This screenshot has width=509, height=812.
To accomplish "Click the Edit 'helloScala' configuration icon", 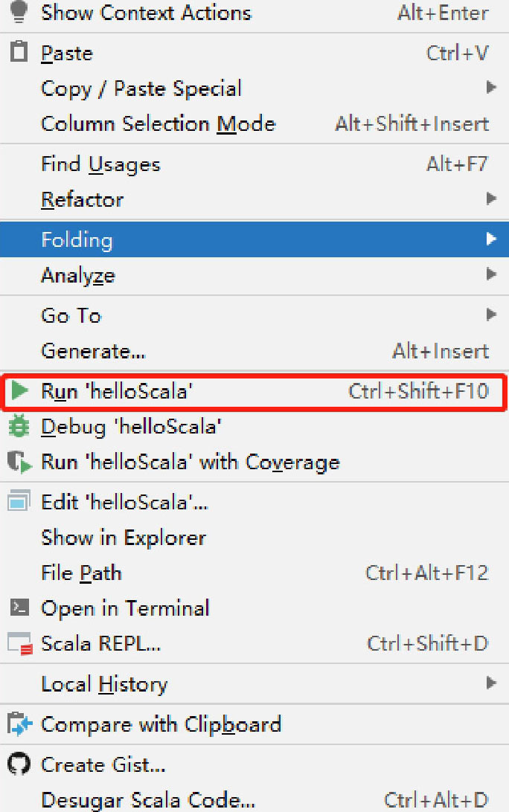I will pyautogui.click(x=19, y=501).
